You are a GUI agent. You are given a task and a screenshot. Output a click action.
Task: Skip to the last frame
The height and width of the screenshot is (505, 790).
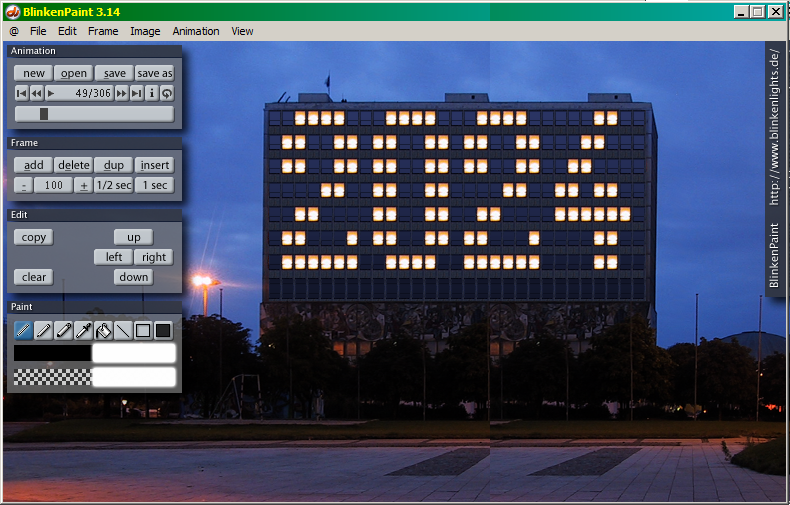(137, 93)
